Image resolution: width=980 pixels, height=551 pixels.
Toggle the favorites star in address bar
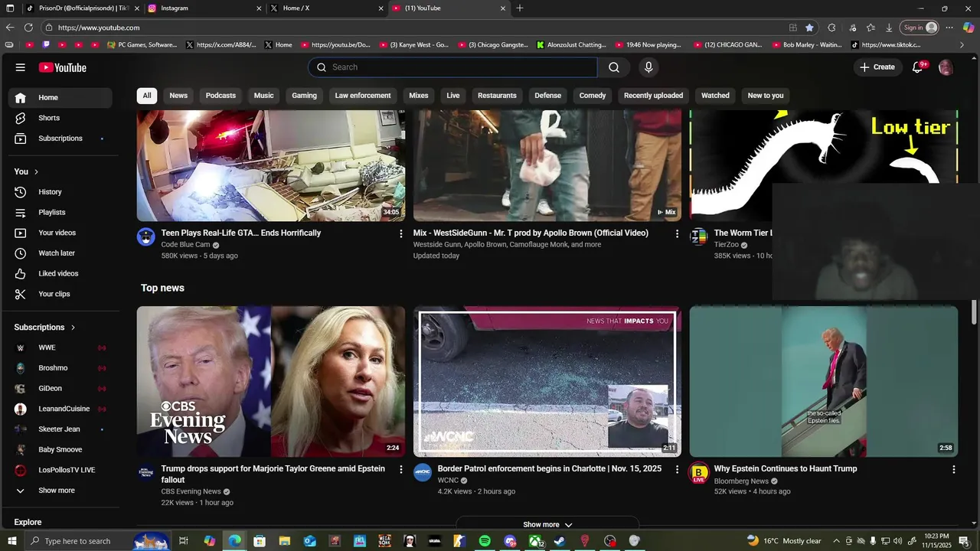[809, 28]
